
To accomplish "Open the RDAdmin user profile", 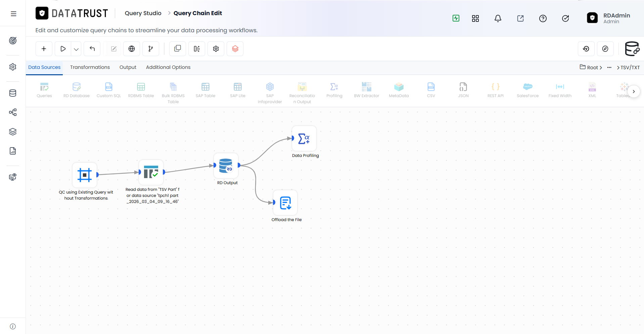I will click(608, 18).
